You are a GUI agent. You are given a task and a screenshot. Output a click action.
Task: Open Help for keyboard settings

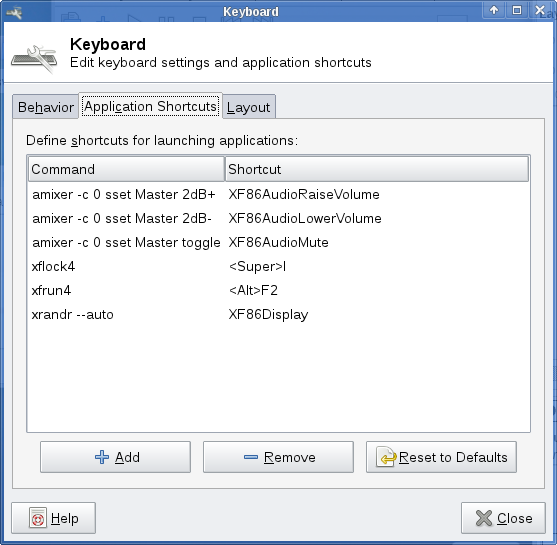pyautogui.click(x=53, y=518)
